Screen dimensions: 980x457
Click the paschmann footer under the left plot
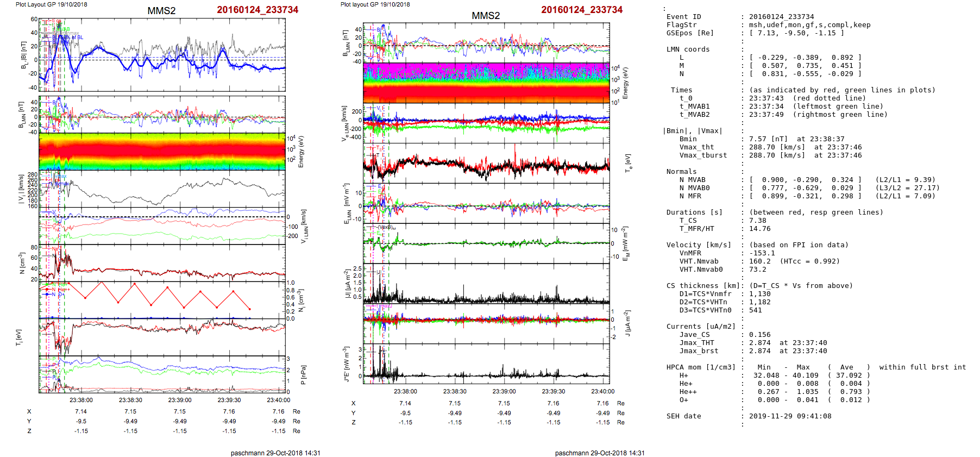275,453
